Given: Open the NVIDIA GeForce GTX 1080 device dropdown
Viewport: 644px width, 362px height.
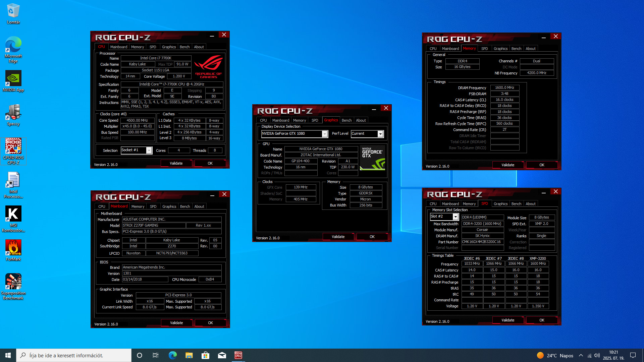Looking at the screenshot, I should [x=325, y=134].
